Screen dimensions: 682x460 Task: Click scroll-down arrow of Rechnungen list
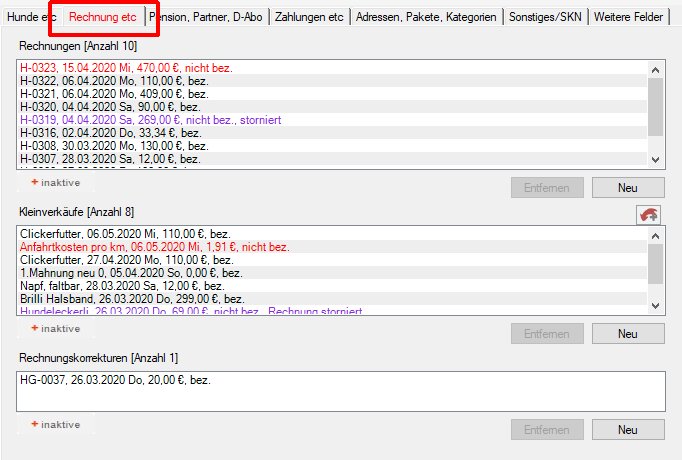[x=655, y=159]
